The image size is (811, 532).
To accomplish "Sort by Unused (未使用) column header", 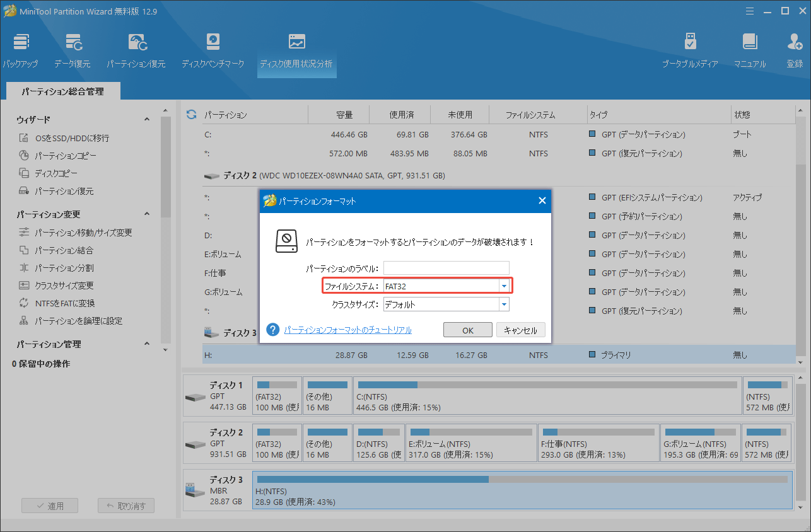I will pos(460,115).
